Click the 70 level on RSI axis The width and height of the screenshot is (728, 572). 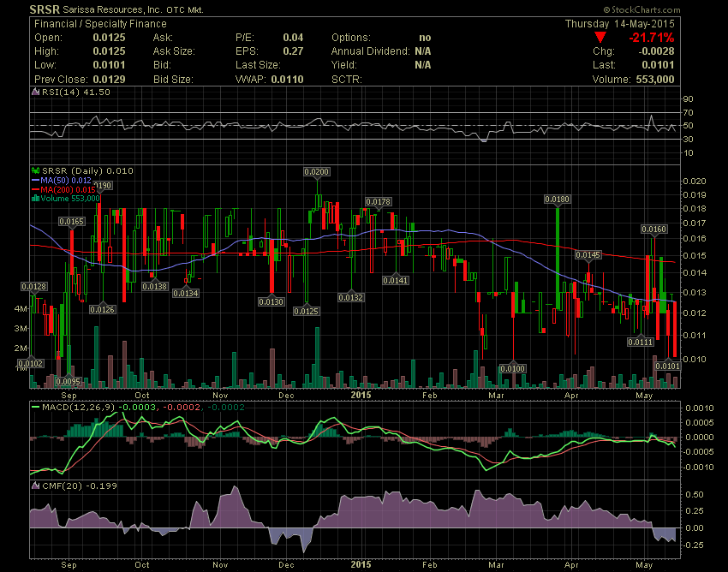[x=688, y=113]
